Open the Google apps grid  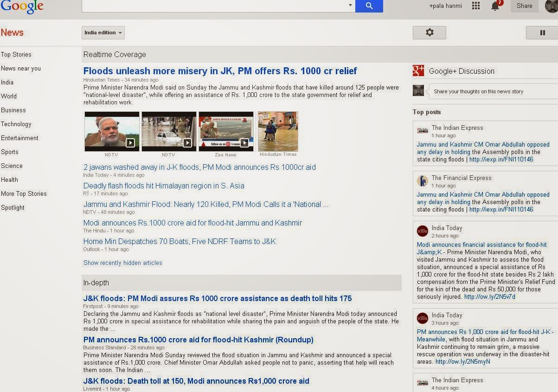tap(475, 6)
